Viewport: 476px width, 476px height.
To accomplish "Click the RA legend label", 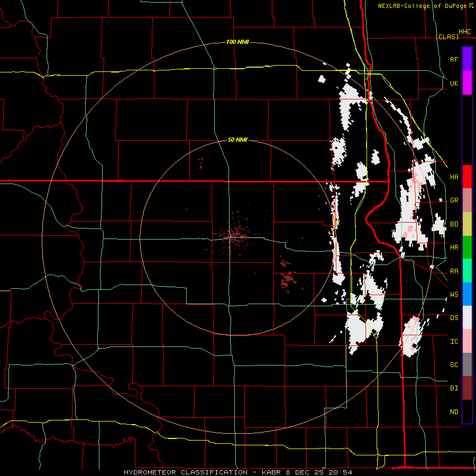I will point(454,271).
